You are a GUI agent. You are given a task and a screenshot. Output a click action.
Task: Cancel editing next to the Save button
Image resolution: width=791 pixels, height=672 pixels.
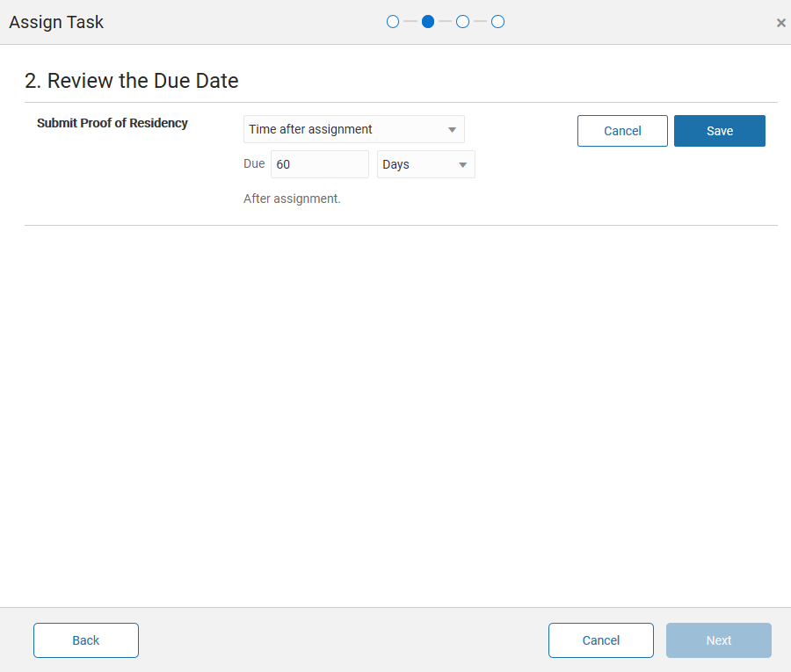pos(622,131)
